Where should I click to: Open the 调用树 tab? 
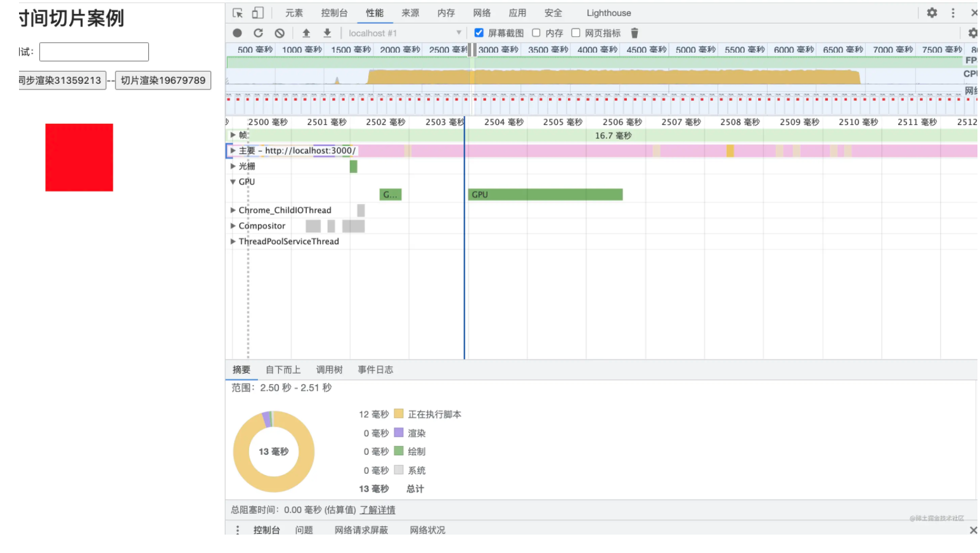click(329, 370)
